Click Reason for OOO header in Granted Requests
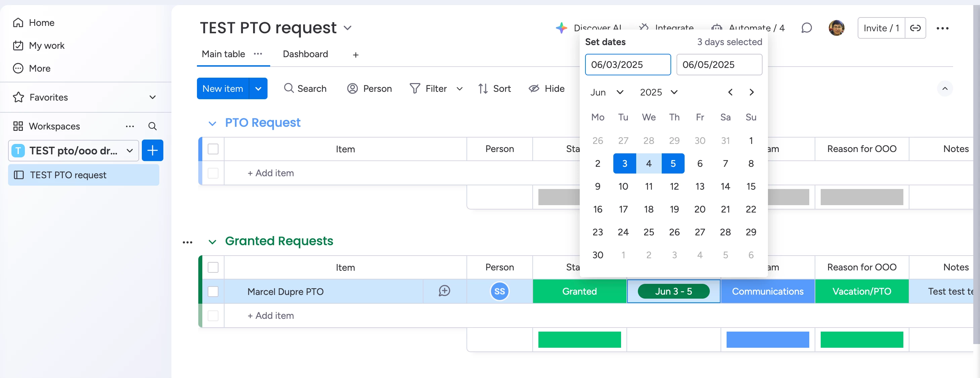This screenshot has width=980, height=378. pos(862,267)
